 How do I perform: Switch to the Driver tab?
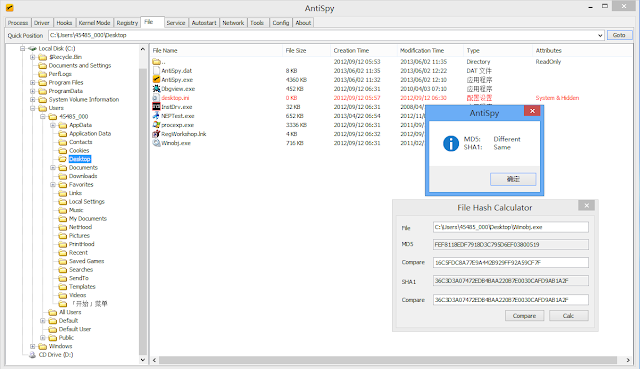coord(42,23)
